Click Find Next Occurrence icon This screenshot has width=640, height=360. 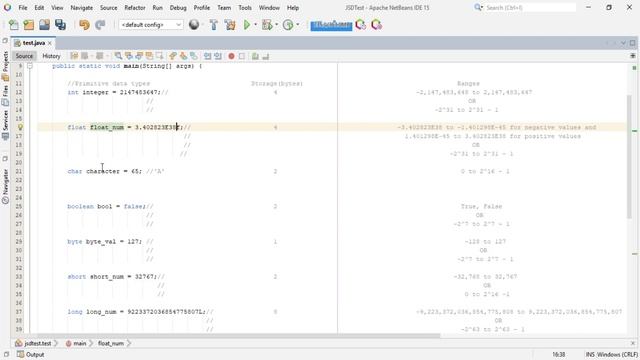coord(139,56)
